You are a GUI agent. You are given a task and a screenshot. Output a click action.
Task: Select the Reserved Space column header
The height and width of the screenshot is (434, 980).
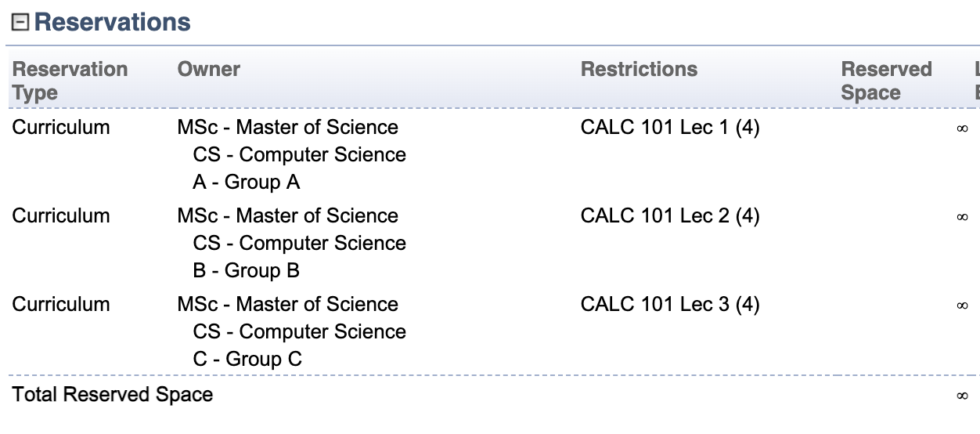(x=886, y=81)
